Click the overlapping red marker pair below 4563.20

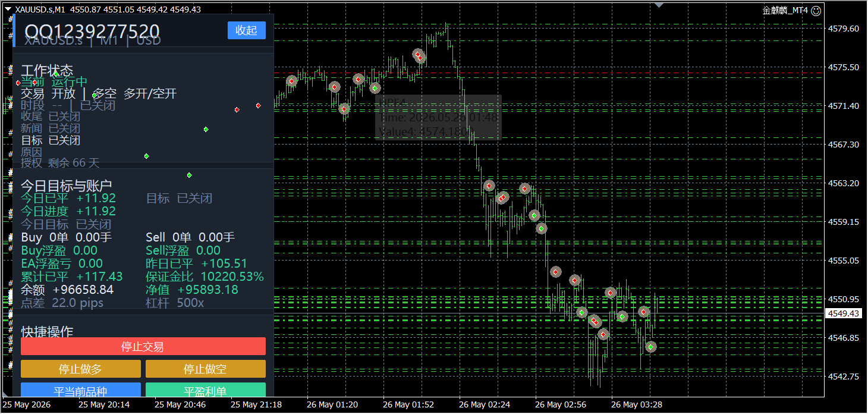tap(502, 197)
